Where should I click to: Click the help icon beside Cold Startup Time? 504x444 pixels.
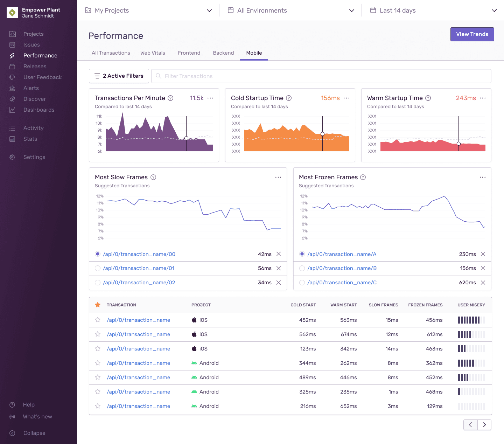289,98
